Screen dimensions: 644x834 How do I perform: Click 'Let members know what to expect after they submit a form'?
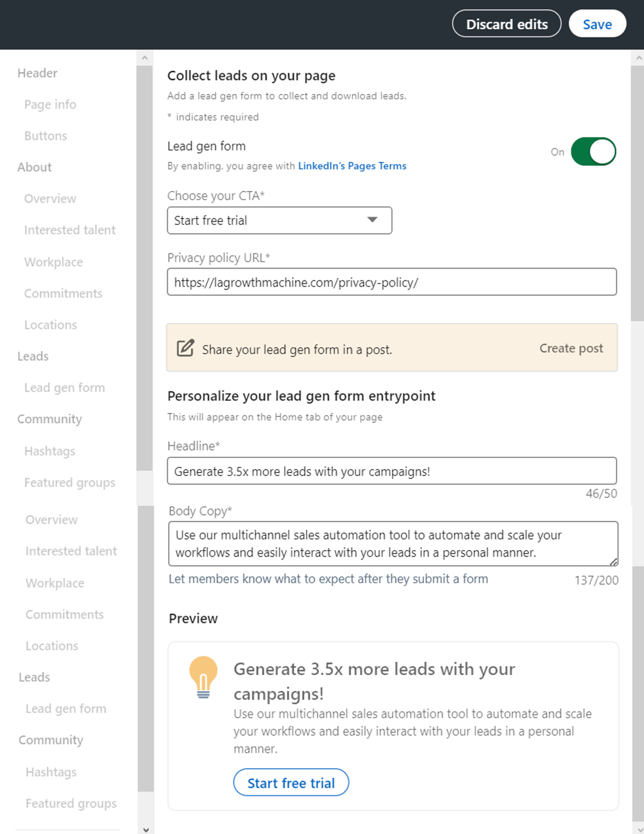click(x=328, y=579)
